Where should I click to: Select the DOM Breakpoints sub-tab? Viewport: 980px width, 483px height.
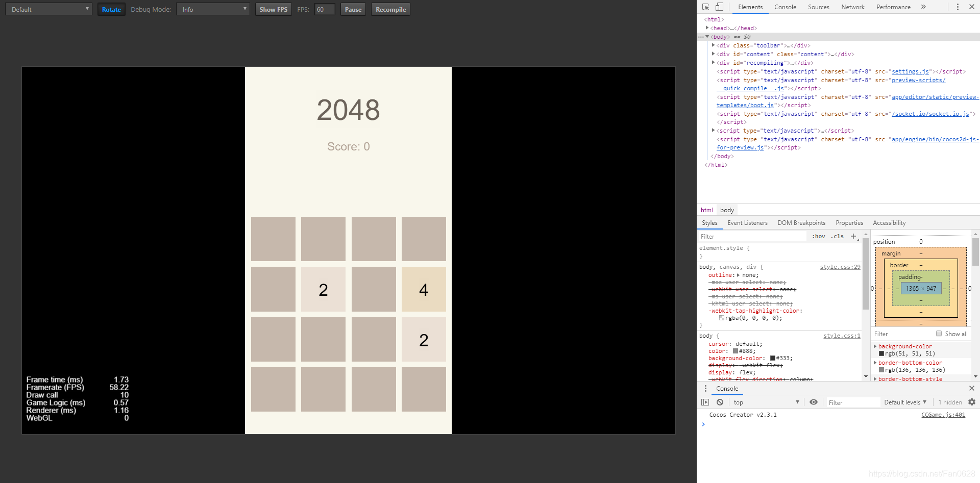point(801,223)
